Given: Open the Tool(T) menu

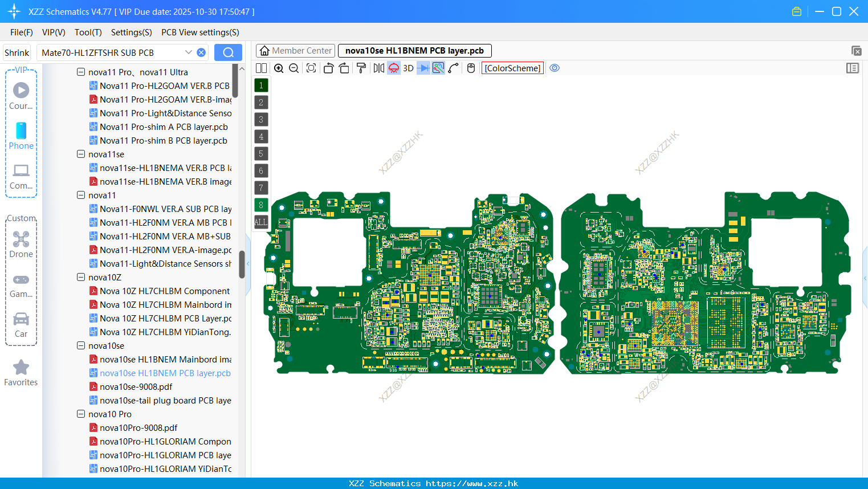Looking at the screenshot, I should (x=88, y=32).
